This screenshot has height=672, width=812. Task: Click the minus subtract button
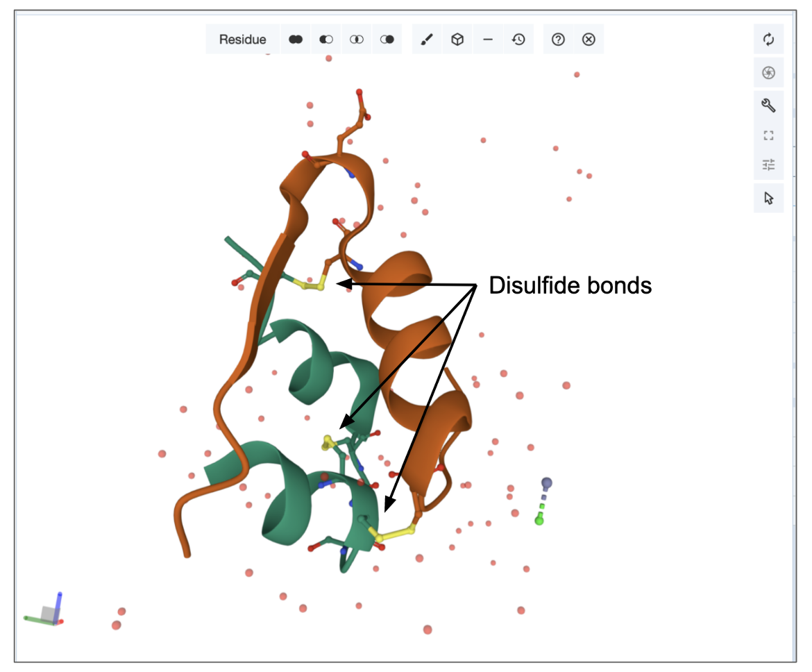point(488,40)
